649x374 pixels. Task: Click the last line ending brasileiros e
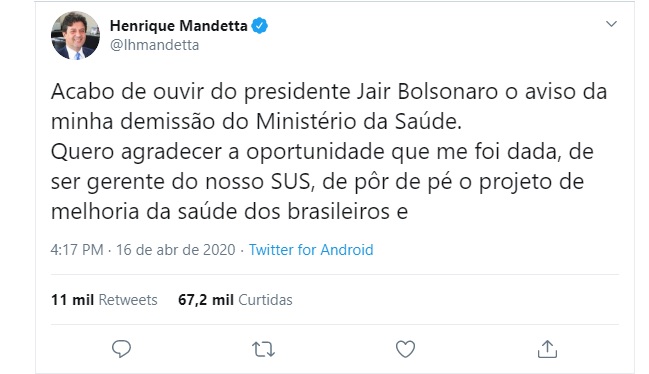pyautogui.click(x=229, y=212)
